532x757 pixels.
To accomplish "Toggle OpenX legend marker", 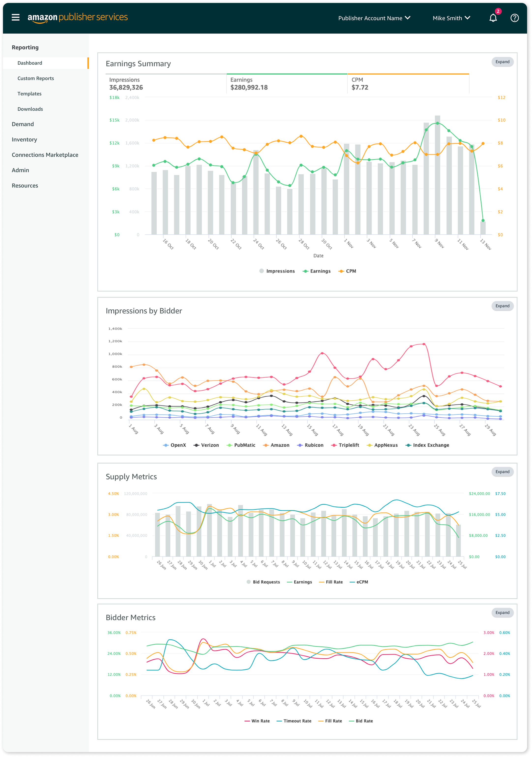I will [x=166, y=445].
